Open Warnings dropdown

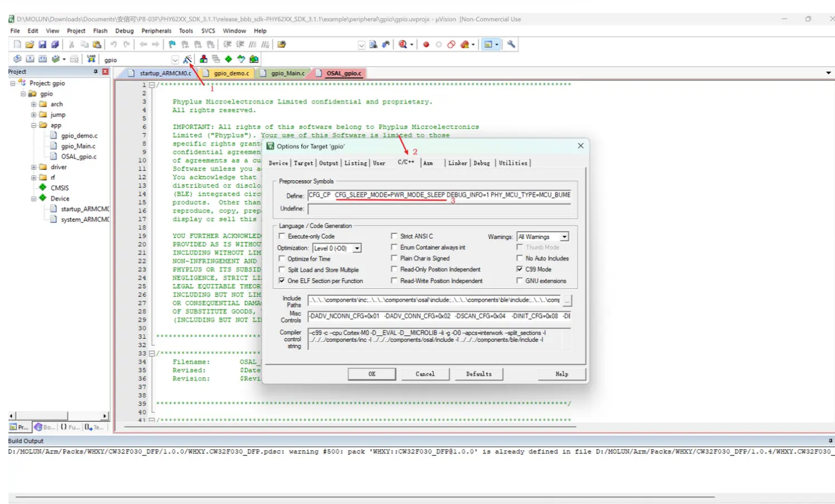564,237
